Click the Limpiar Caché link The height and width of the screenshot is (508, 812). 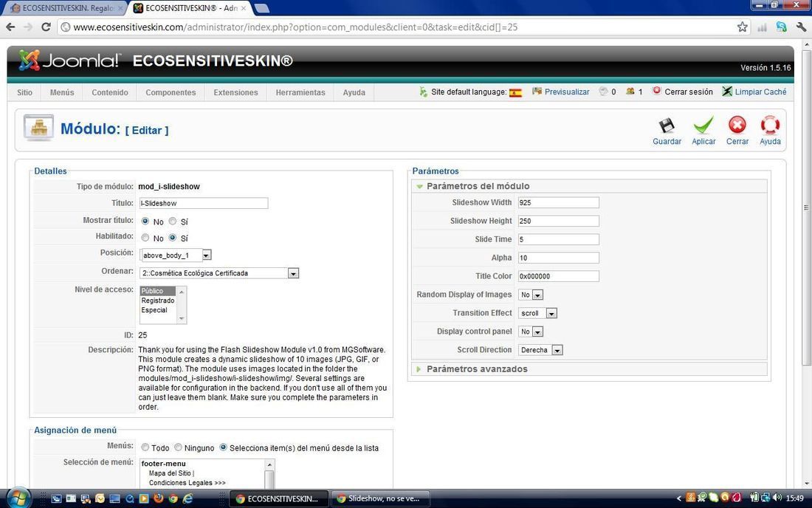pos(760,92)
